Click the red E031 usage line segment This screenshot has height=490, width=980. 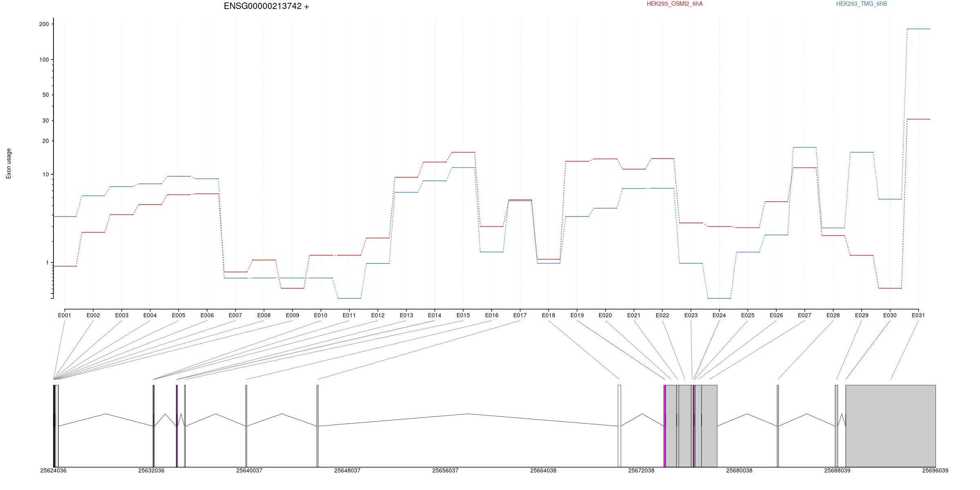coord(918,119)
